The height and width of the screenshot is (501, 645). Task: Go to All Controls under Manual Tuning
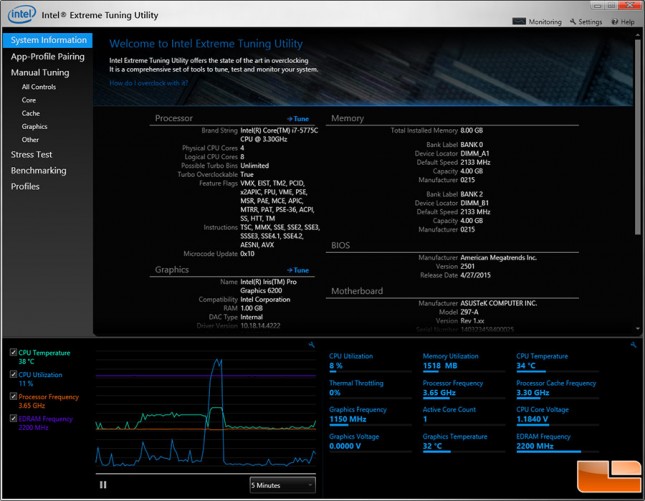tap(39, 87)
